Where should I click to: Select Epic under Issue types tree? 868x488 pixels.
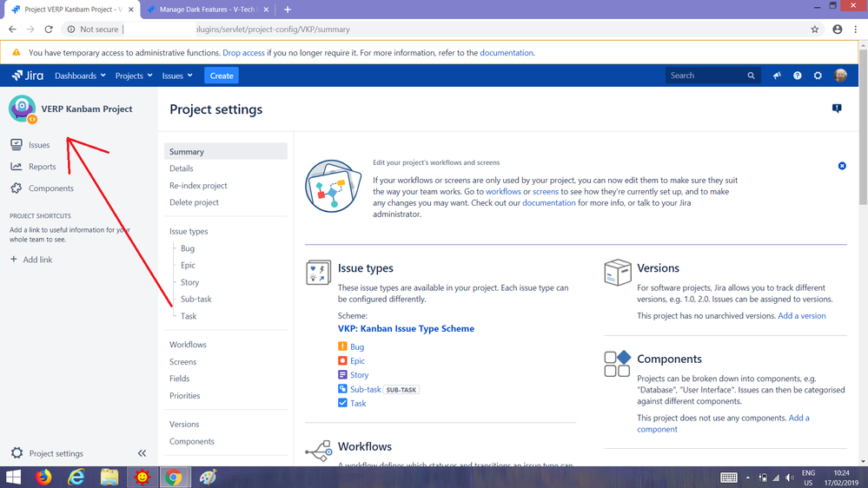[188, 265]
